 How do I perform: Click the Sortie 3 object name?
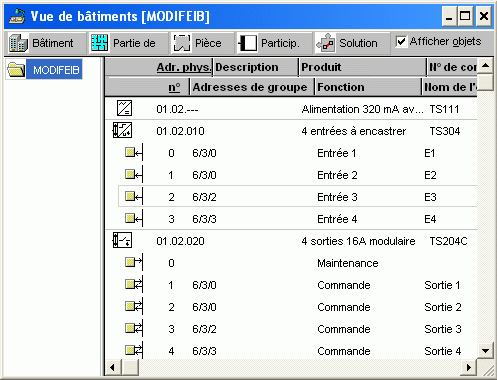443,329
